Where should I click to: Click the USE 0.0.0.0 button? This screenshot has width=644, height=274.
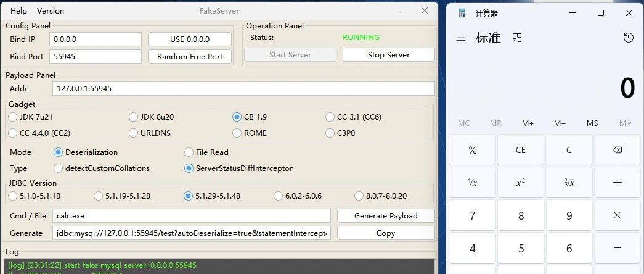190,39
